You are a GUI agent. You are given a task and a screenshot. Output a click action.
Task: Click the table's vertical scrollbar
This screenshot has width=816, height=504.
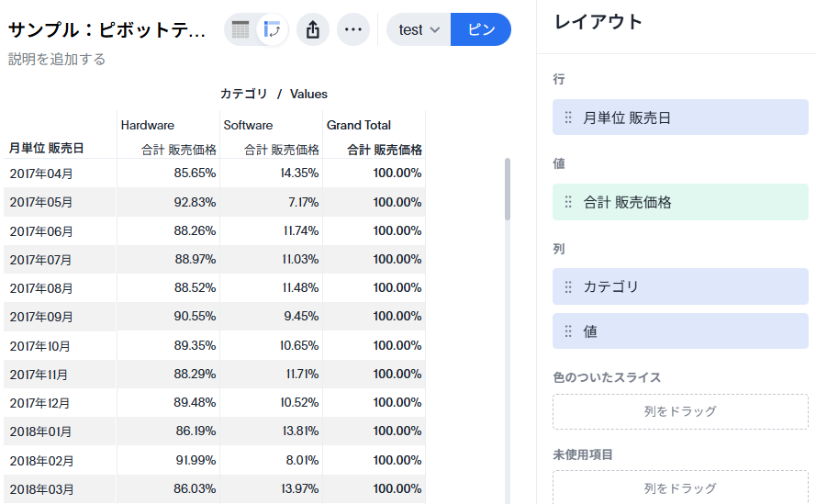508,189
